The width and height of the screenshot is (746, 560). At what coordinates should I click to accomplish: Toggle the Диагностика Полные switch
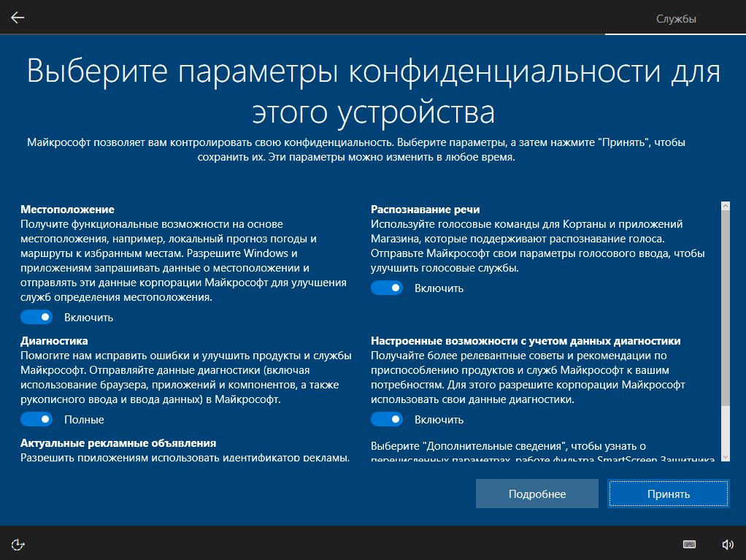click(36, 419)
